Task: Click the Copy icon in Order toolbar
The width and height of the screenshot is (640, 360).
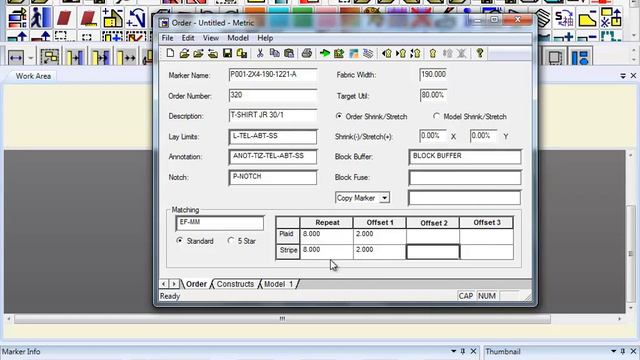Action: pyautogui.click(x=274, y=53)
